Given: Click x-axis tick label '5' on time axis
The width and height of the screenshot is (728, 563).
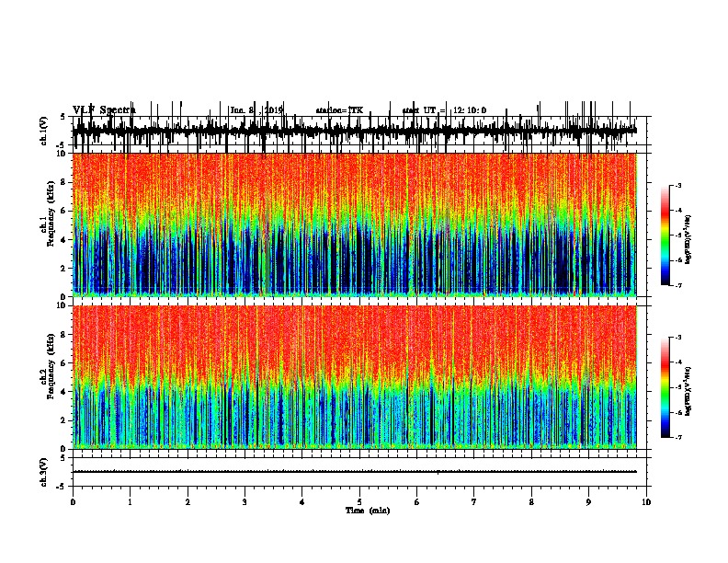Looking at the screenshot, I should coord(359,502).
